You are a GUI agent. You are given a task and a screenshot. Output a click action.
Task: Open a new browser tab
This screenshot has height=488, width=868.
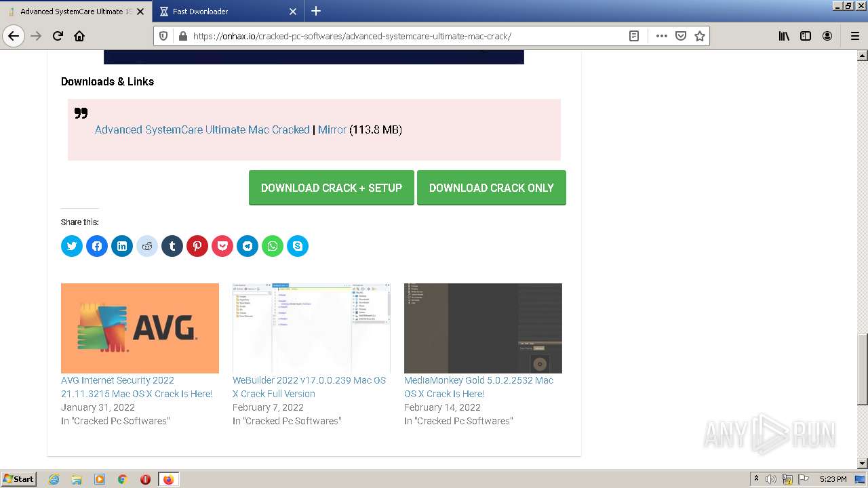point(316,11)
